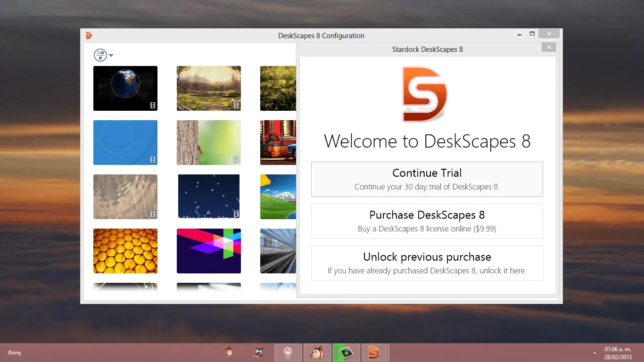Click the DeskScapes logo in title bar
The image size is (644, 362).
pos(89,35)
